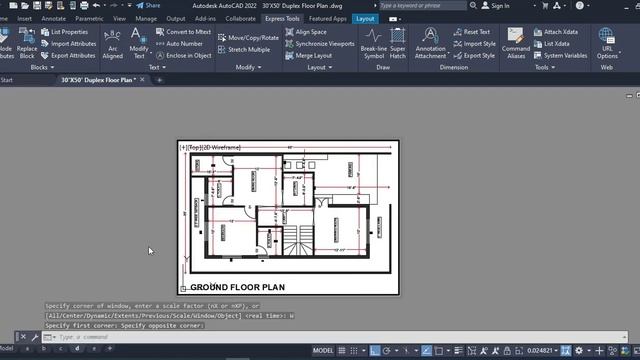This screenshot has height=360, width=640.
Task: Select the Arc Aligned text tool
Action: coord(112,43)
